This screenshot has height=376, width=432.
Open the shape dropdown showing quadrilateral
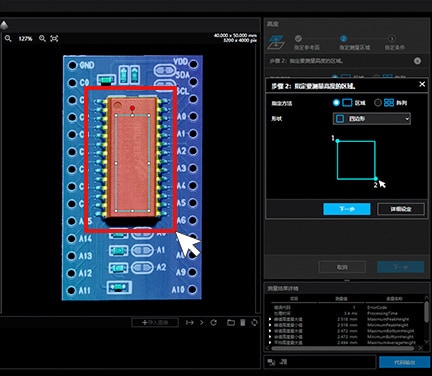pos(372,119)
